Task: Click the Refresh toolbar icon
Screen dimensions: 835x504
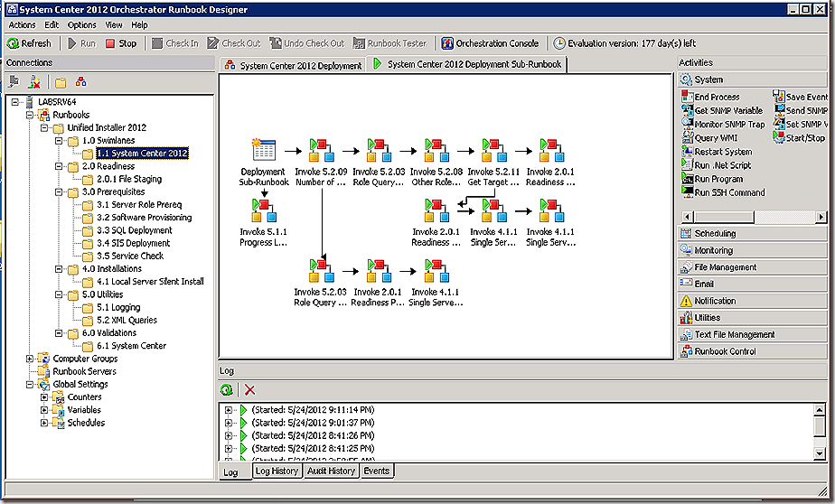Action: (x=13, y=43)
